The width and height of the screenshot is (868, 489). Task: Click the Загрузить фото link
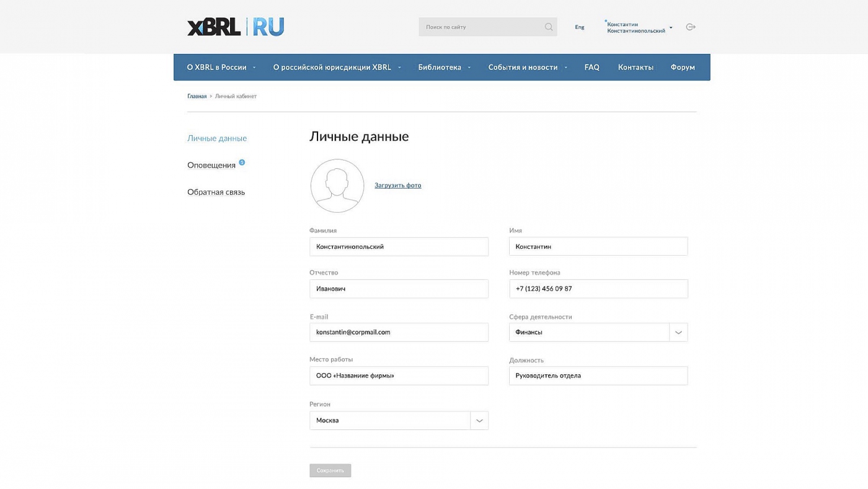point(398,185)
